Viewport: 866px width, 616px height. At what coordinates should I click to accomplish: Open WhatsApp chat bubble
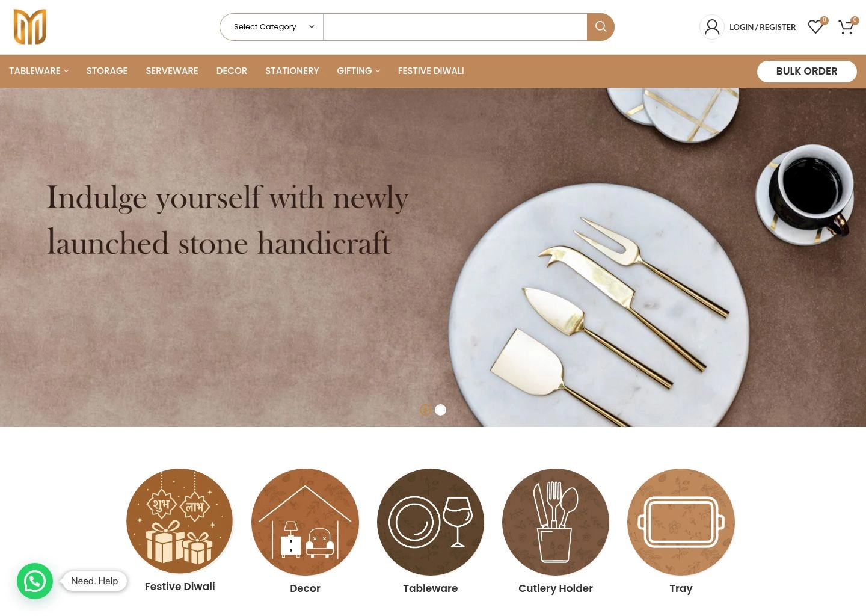pyautogui.click(x=35, y=581)
